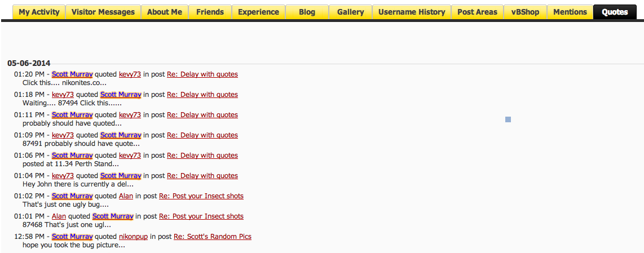Switch to the Mentions tab
644x253 pixels.
(x=570, y=12)
